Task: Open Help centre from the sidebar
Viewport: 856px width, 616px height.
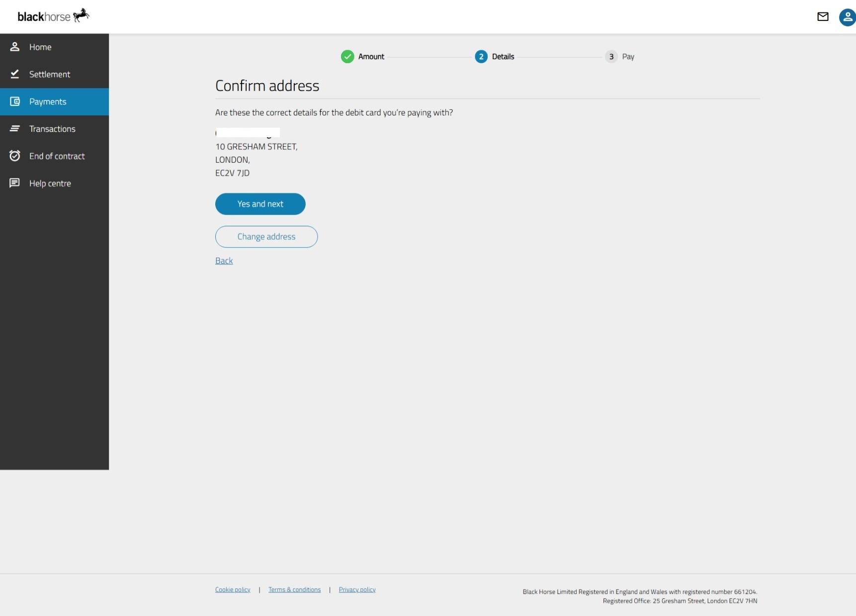Action: click(54, 183)
